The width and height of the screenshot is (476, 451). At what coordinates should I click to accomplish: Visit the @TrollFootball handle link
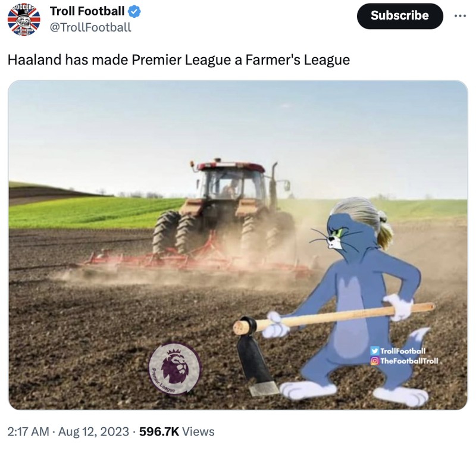click(x=90, y=27)
